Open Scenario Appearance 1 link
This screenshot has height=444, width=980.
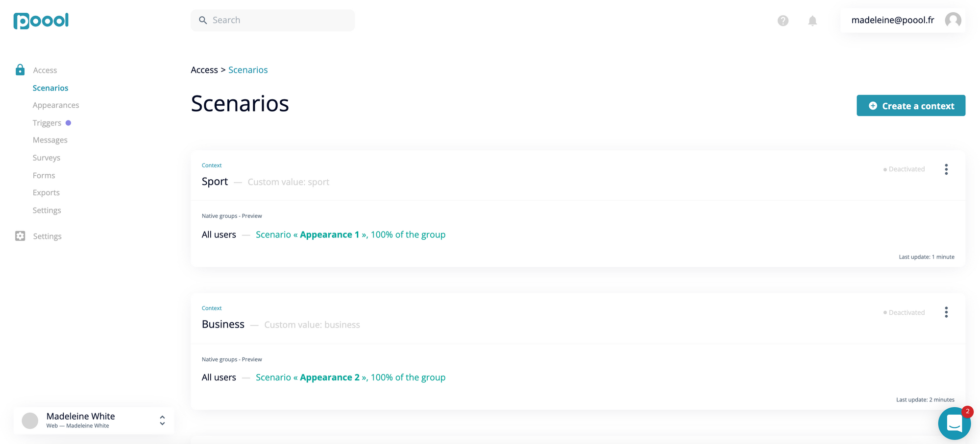pos(329,234)
